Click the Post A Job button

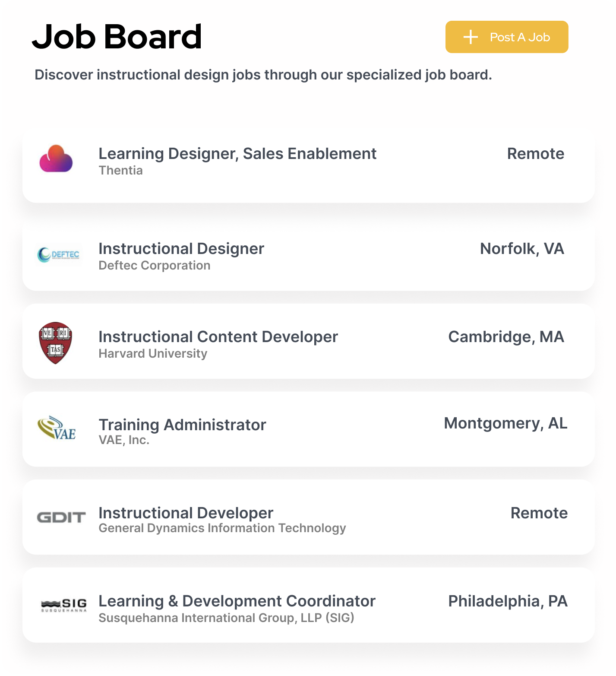coord(506,37)
